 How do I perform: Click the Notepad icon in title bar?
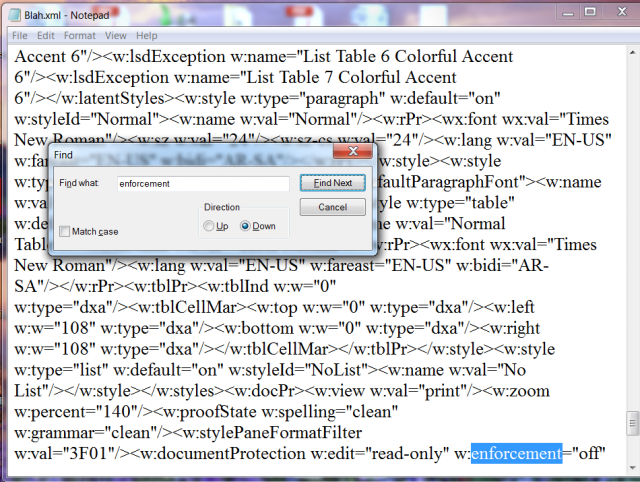point(15,15)
